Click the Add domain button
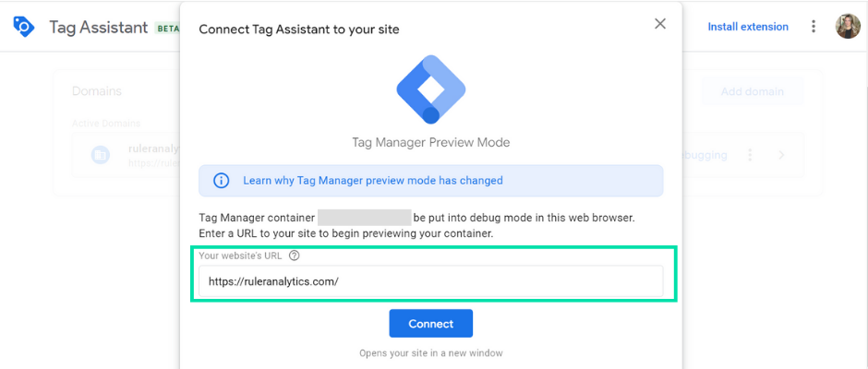This screenshot has width=868, height=369. [752, 92]
